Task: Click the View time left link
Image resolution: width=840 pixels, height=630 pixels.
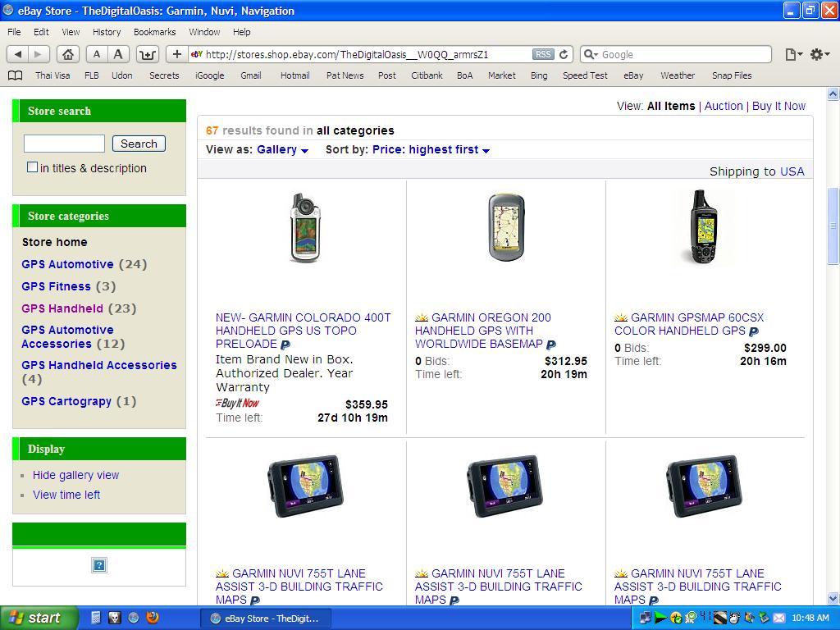Action: (66, 495)
